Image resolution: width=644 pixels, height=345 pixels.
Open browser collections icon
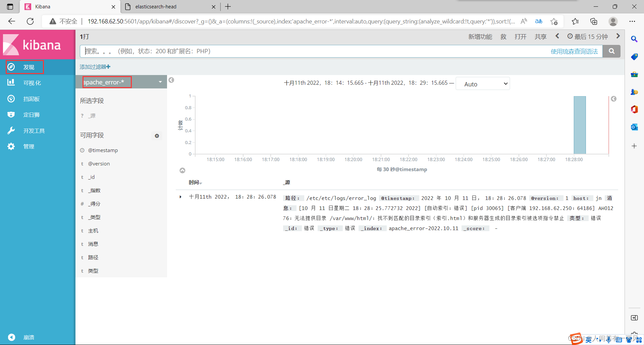594,21
